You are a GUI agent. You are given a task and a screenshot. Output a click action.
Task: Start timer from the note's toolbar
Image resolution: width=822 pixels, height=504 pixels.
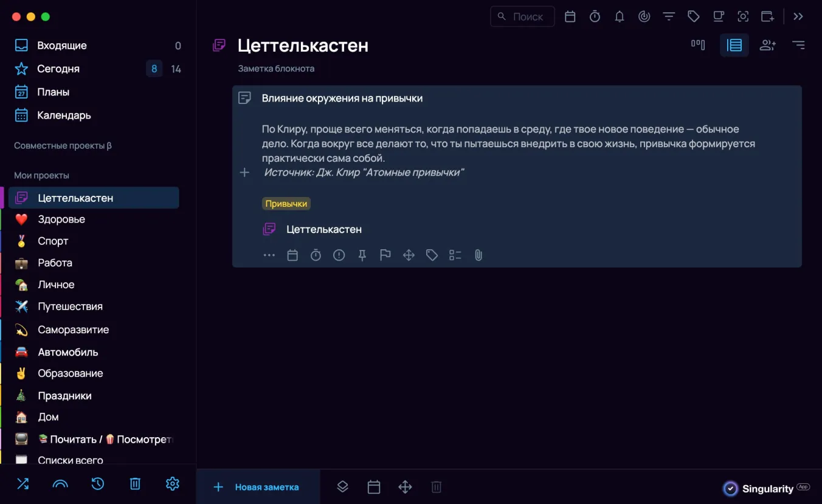coord(316,255)
